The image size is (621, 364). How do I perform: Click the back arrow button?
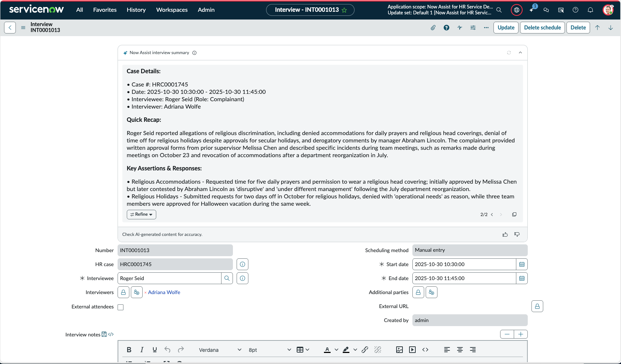point(10,28)
